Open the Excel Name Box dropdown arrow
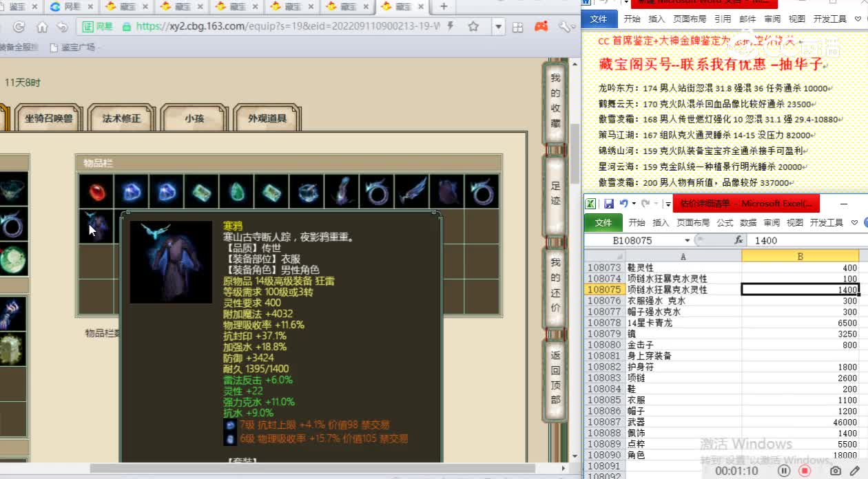Screen dimensions: 868x479 coord(687,240)
